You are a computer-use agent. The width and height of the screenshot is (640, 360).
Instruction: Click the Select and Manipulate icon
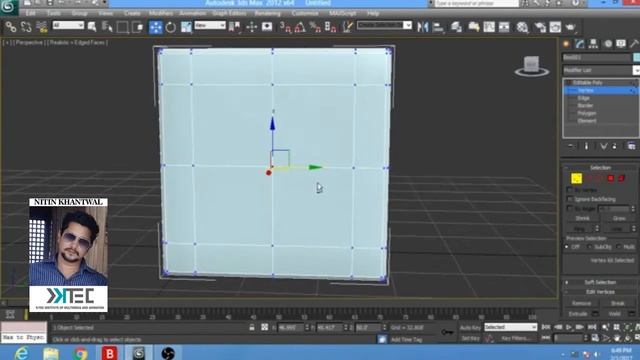point(251,27)
